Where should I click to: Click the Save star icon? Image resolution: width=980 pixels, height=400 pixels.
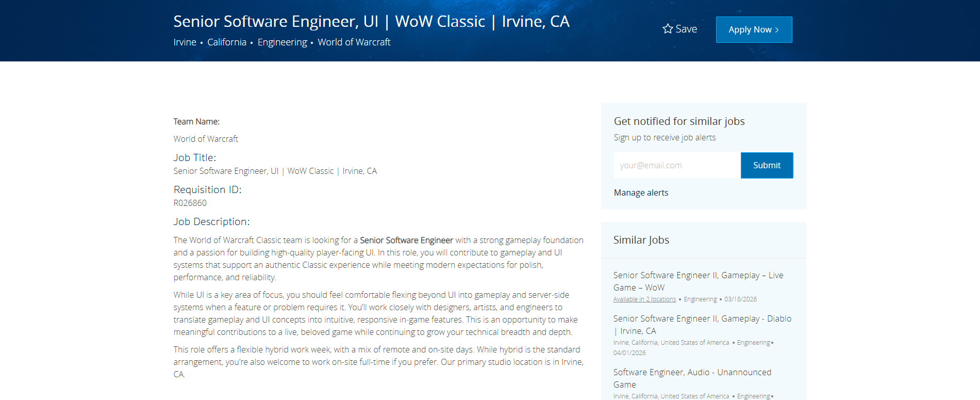click(x=668, y=29)
